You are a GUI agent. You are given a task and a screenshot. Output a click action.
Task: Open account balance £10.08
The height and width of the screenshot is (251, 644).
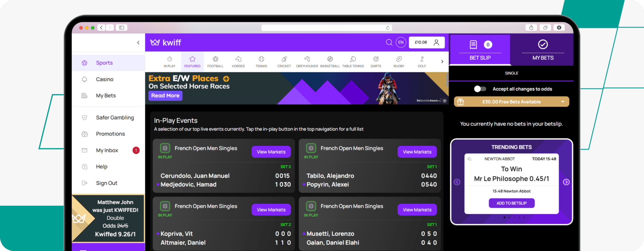pyautogui.click(x=426, y=42)
